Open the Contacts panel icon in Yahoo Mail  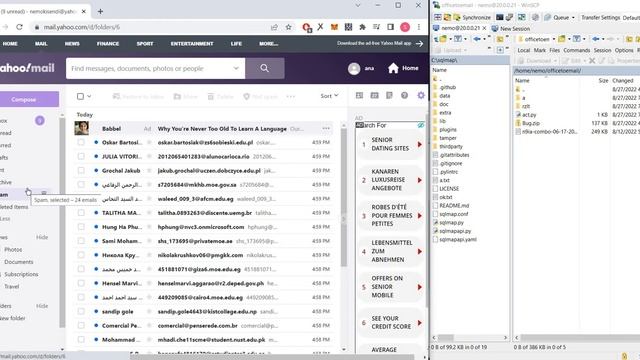point(359,95)
